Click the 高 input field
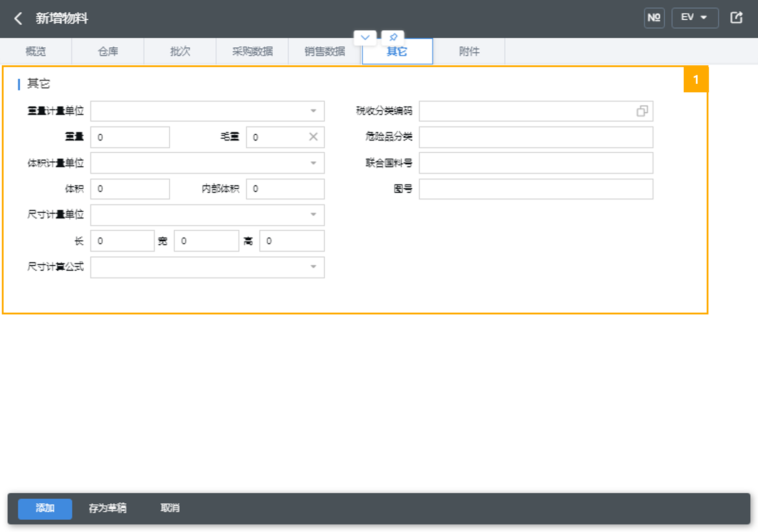Screen dimensions: 758x532 [x=292, y=241]
